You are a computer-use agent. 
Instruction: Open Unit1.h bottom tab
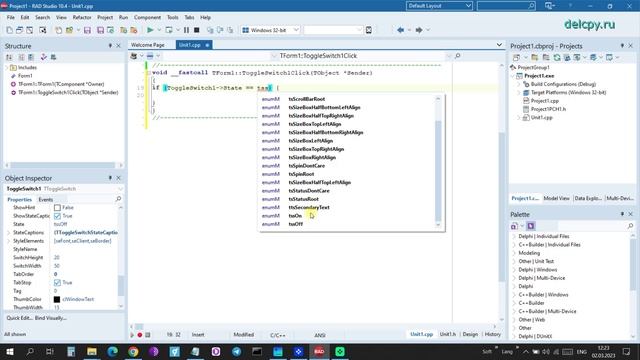(x=447, y=334)
